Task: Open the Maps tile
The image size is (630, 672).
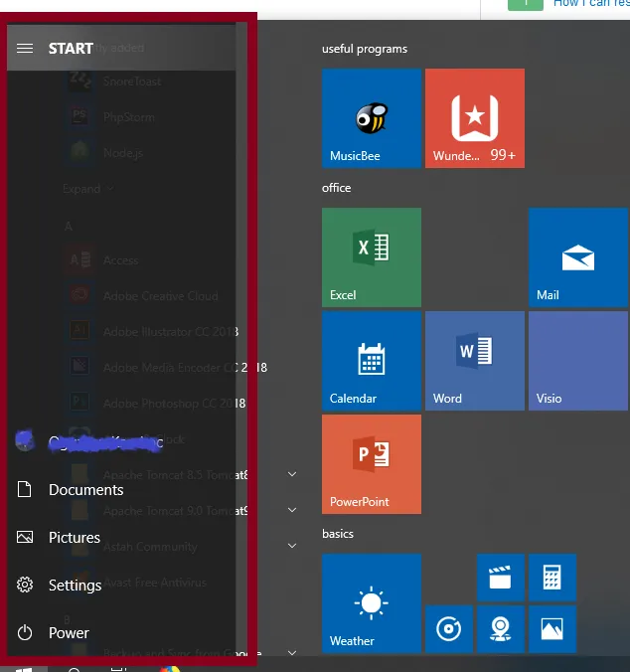Action: (x=500, y=628)
